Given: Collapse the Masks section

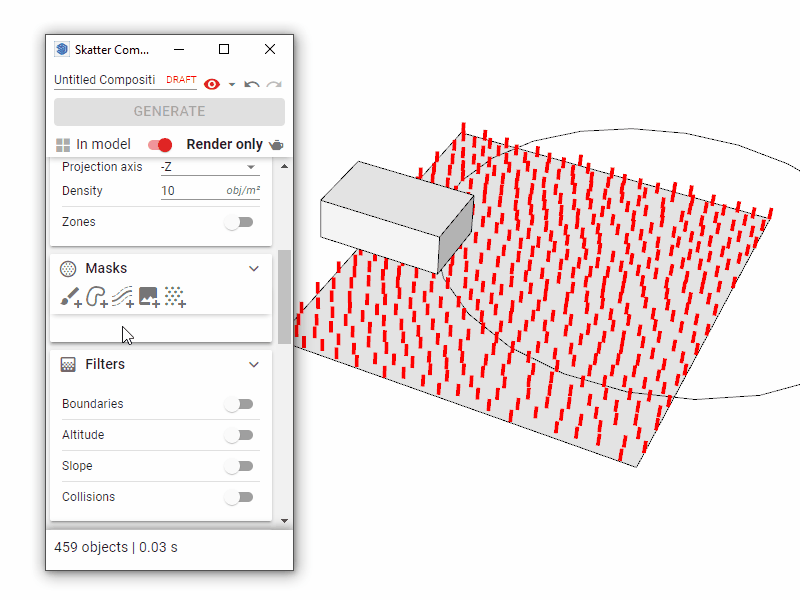Looking at the screenshot, I should coord(254,268).
